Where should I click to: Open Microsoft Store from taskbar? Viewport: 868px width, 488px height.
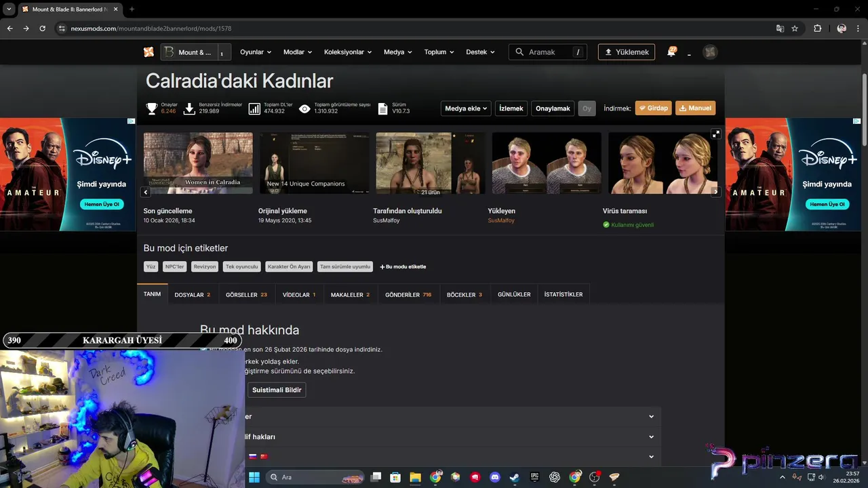[395, 477]
